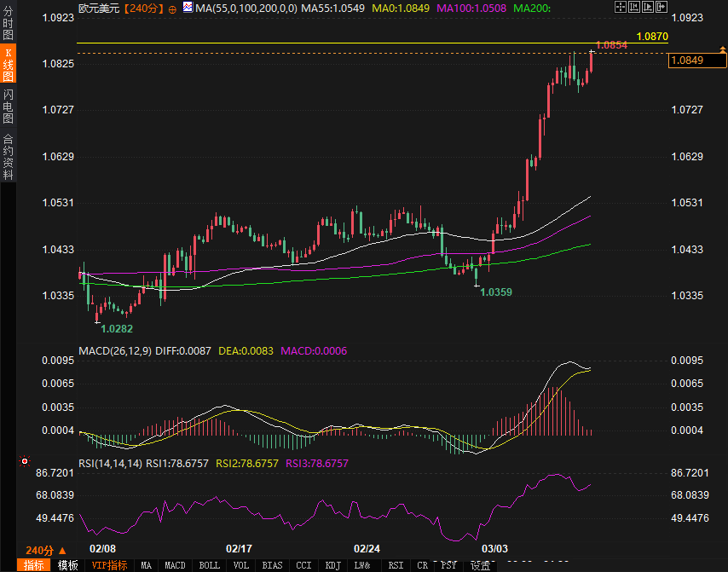
Task: Toggle the VOL indicator
Action: point(241,565)
